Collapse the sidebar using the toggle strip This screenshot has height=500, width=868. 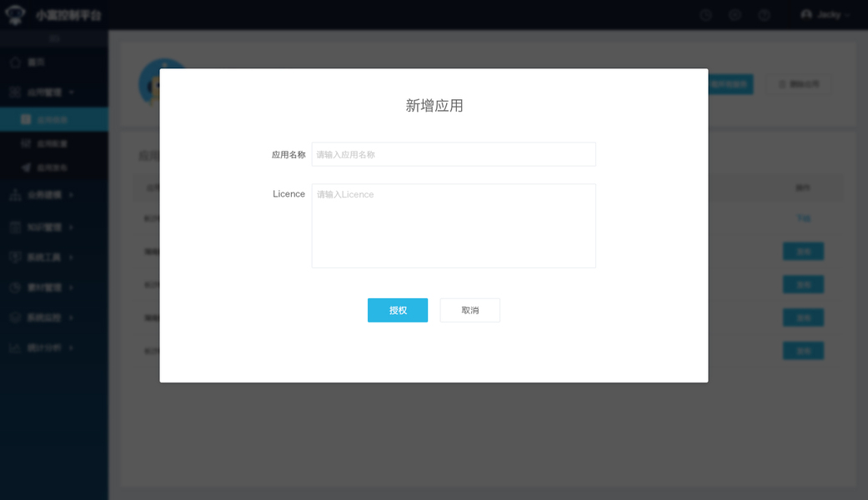(x=54, y=38)
